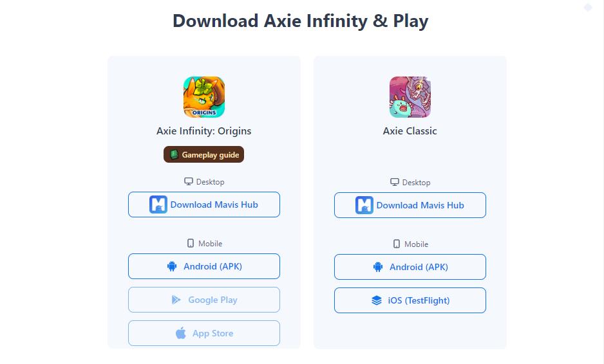Image resolution: width=604 pixels, height=364 pixels.
Task: Open the Gameplay guide
Action: tap(203, 154)
